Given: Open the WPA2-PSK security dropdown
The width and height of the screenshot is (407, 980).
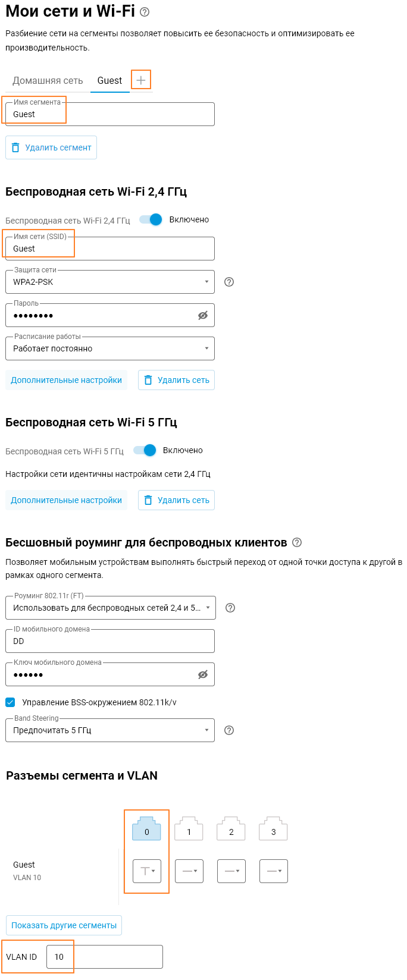Looking at the screenshot, I should point(110,282).
